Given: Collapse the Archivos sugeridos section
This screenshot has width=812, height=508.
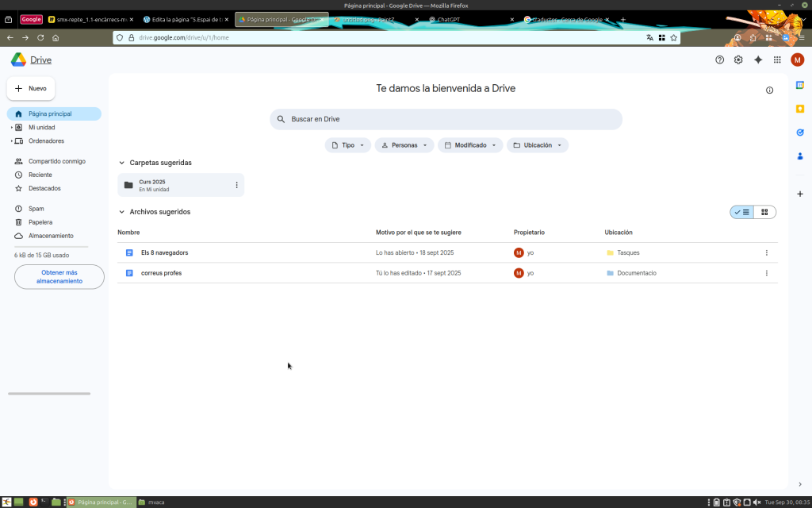Looking at the screenshot, I should (121, 212).
